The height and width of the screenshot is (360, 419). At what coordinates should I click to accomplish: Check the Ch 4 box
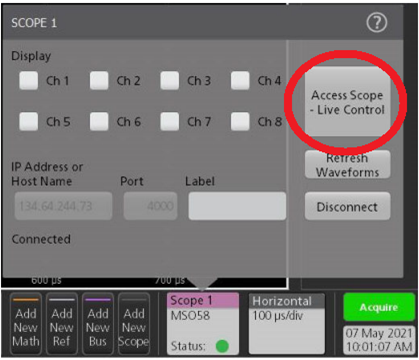240,81
